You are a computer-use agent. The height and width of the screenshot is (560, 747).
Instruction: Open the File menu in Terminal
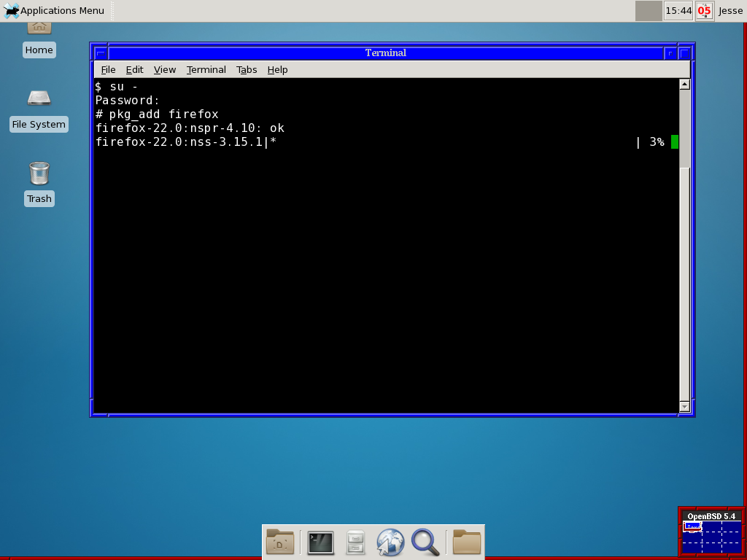point(108,69)
